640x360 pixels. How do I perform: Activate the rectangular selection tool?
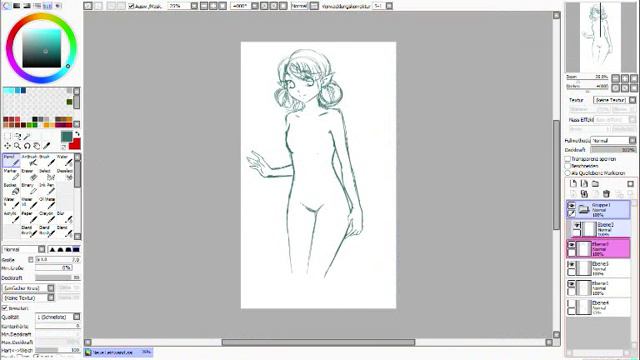[7, 136]
